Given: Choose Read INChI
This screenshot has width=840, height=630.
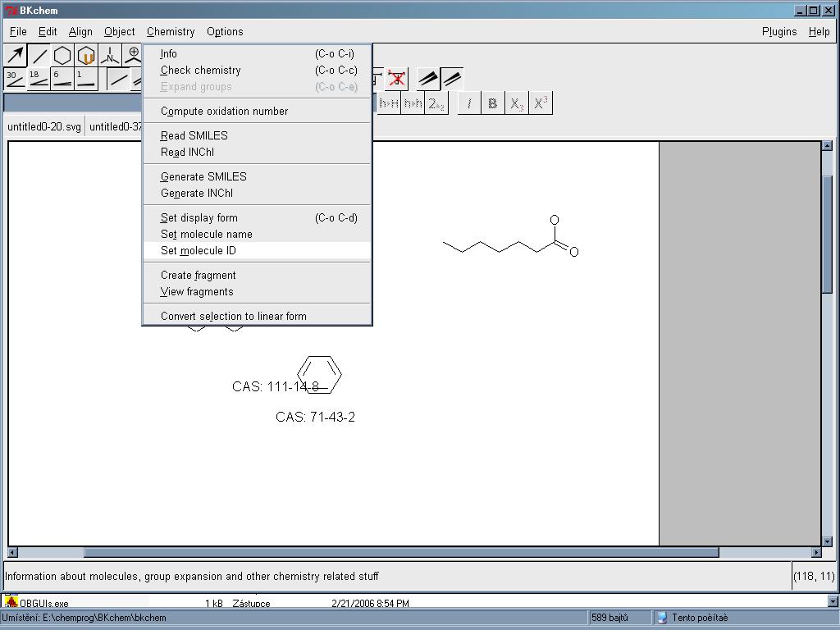Looking at the screenshot, I should pyautogui.click(x=257, y=152).
